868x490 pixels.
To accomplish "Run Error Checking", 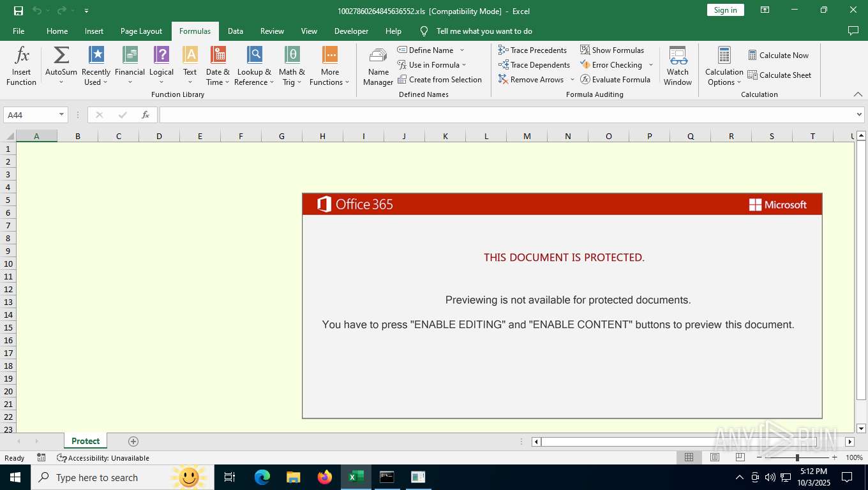I will 611,64.
